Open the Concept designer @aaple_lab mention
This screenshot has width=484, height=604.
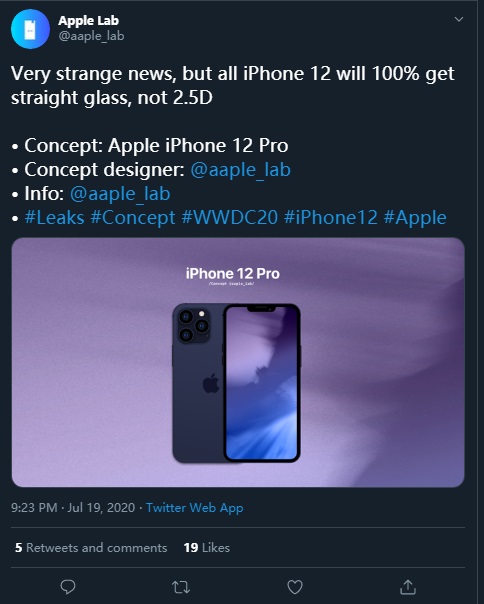coord(240,169)
